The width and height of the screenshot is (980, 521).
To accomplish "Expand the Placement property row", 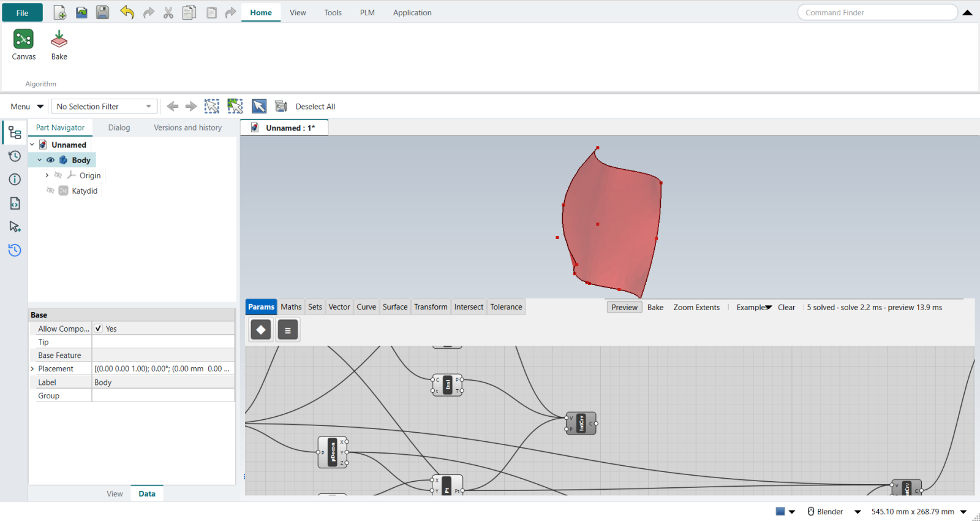I will click(x=32, y=369).
